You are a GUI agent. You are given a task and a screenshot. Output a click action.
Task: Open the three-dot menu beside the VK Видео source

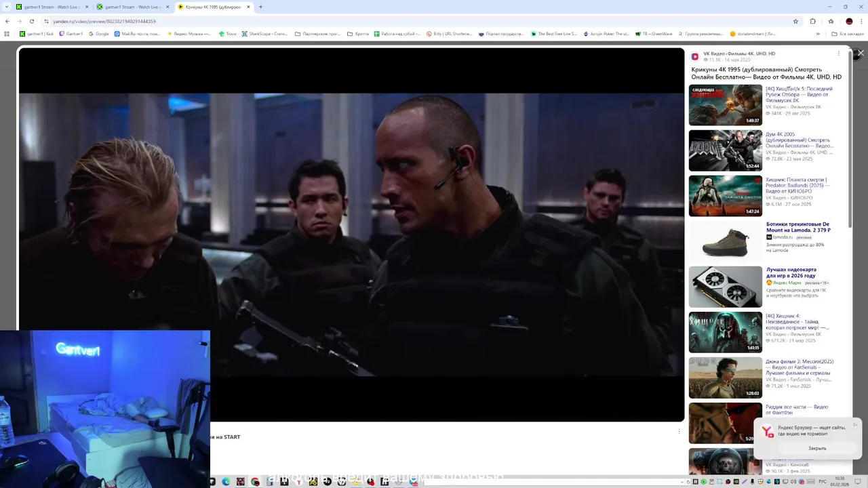(x=838, y=54)
